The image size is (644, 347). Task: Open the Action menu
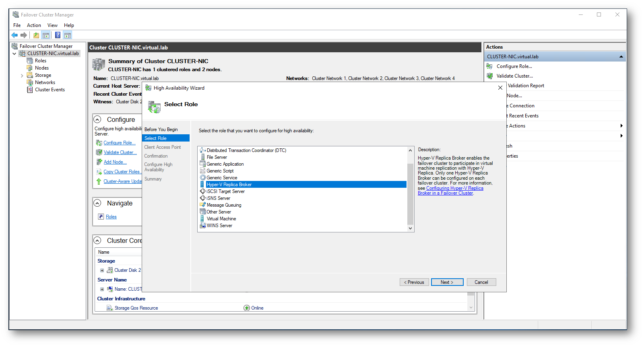pyautogui.click(x=34, y=25)
